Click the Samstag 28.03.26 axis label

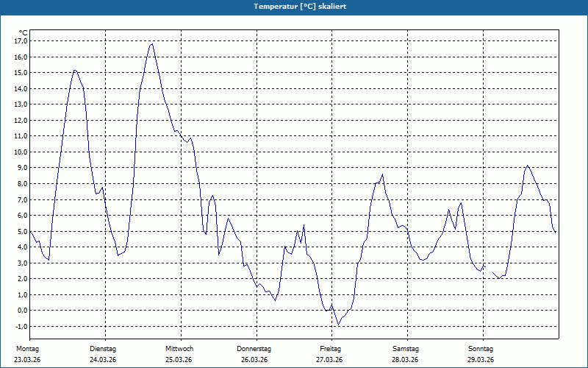pyautogui.click(x=406, y=354)
